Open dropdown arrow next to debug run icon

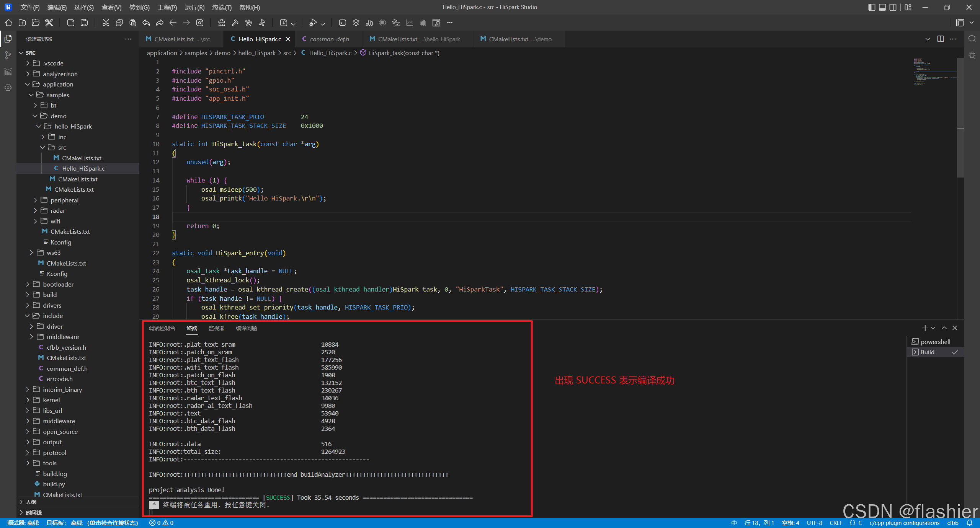[323, 24]
